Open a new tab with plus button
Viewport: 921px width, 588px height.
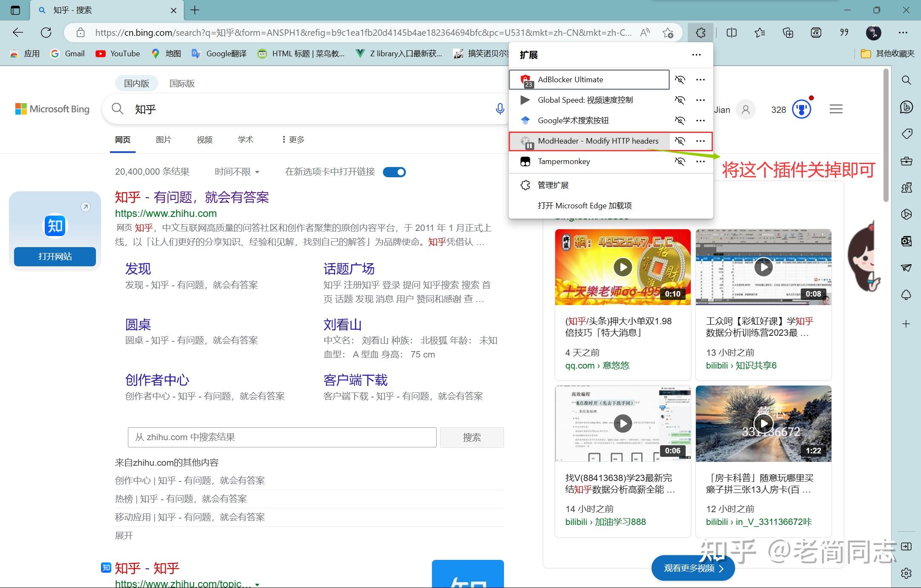point(195,10)
